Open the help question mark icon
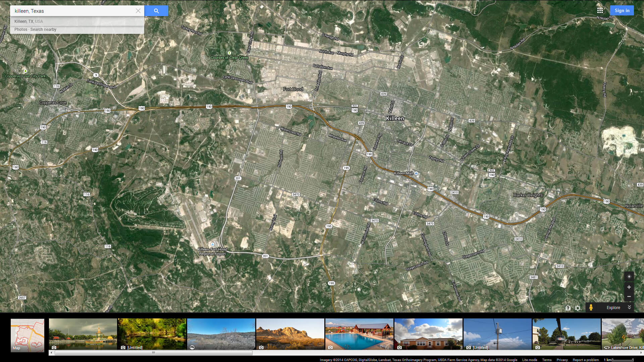The width and height of the screenshot is (644, 362). (x=568, y=308)
